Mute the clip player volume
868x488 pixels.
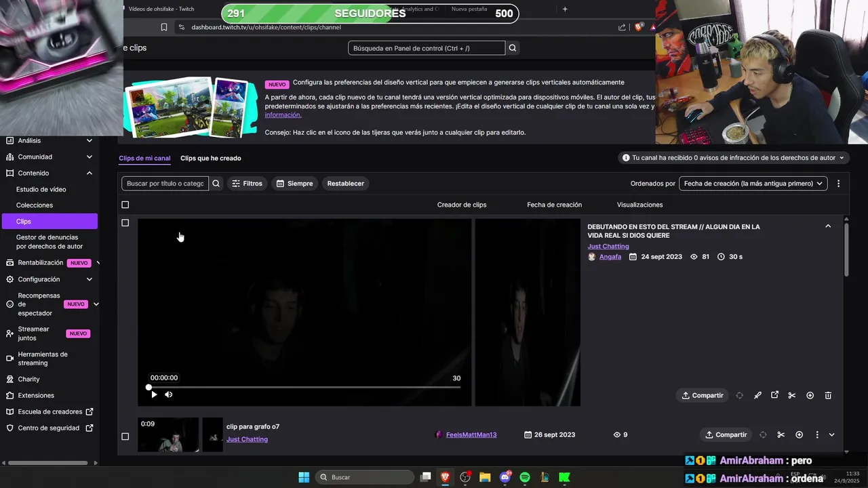tap(168, 394)
